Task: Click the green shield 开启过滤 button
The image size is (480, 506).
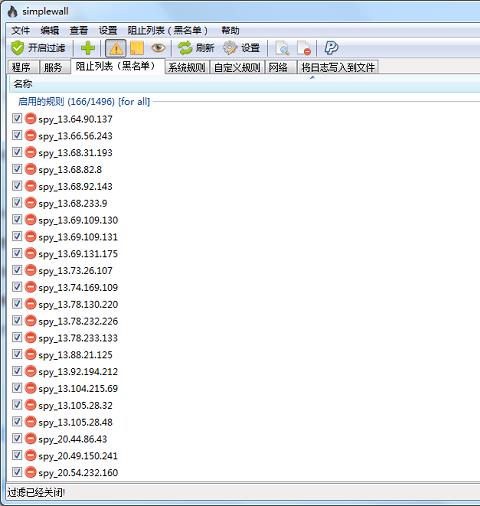Action: point(38,48)
